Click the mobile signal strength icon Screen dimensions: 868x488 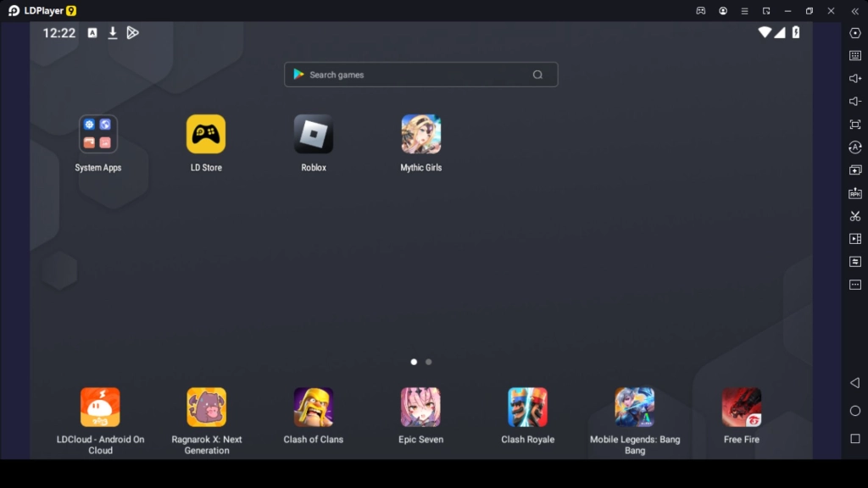point(780,32)
